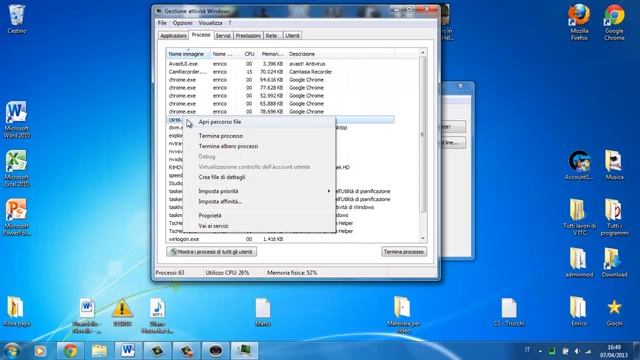Open Microsoft Word 2010 desktop shortcut
The width and height of the screenshot is (640, 360).
coord(16,120)
